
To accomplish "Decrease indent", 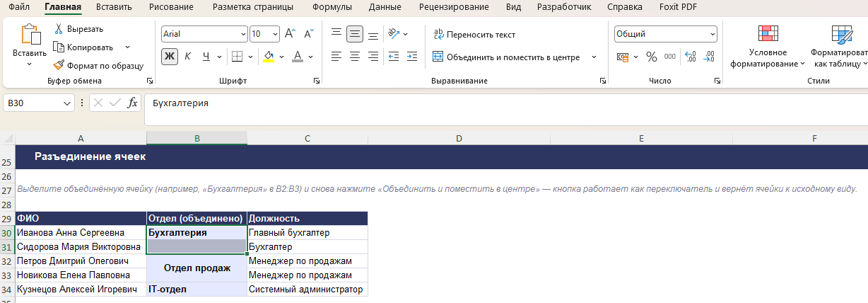I will [394, 57].
